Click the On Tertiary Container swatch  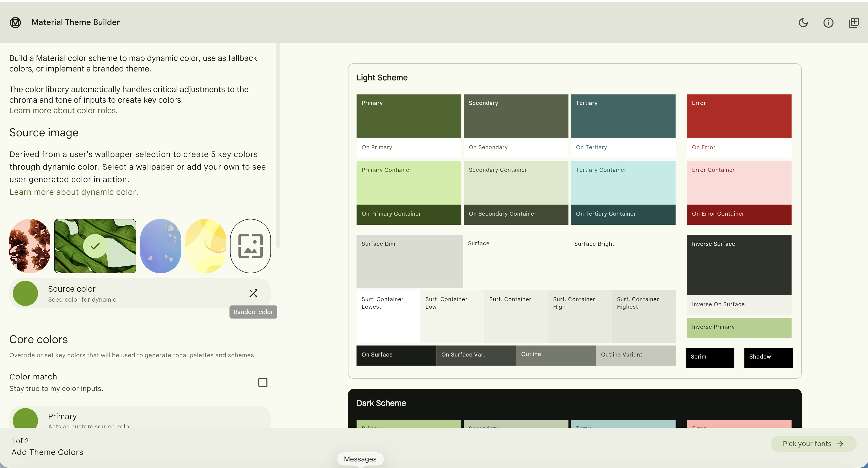623,215
